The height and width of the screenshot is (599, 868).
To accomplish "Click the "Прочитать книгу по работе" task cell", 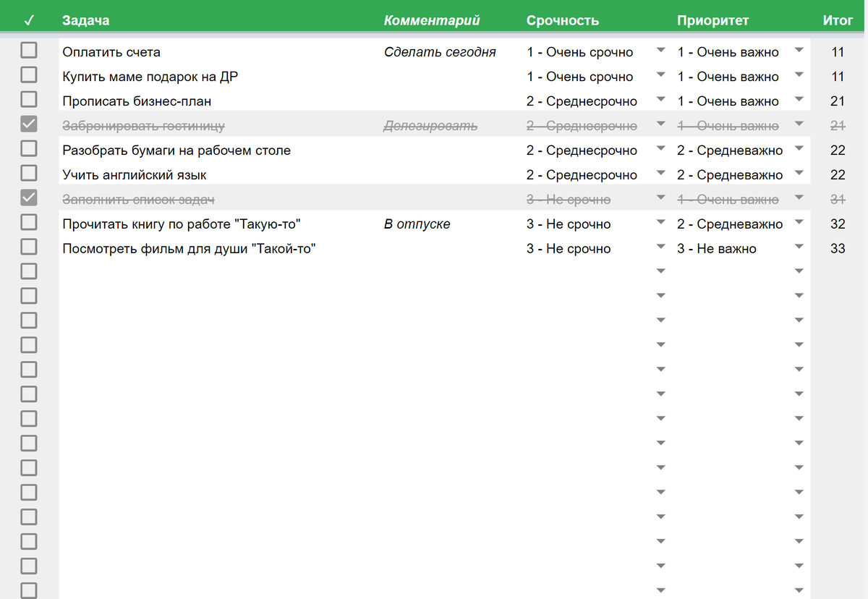I will pyautogui.click(x=182, y=224).
